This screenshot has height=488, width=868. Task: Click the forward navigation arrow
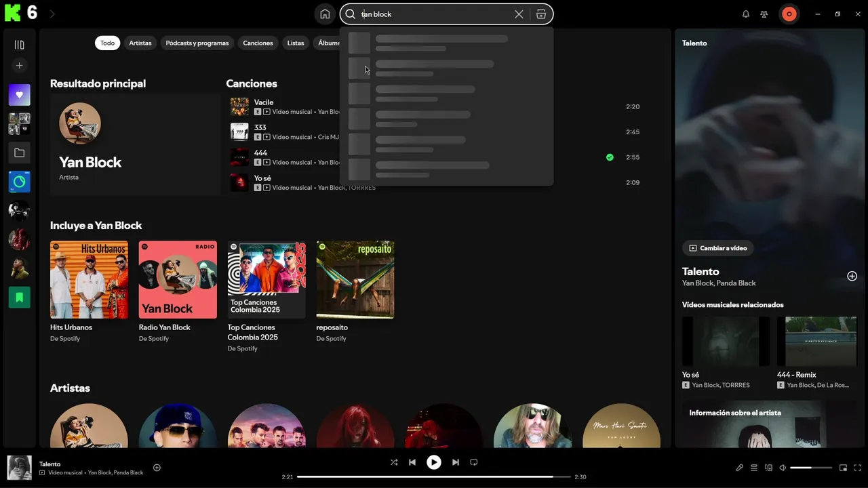pos(52,14)
